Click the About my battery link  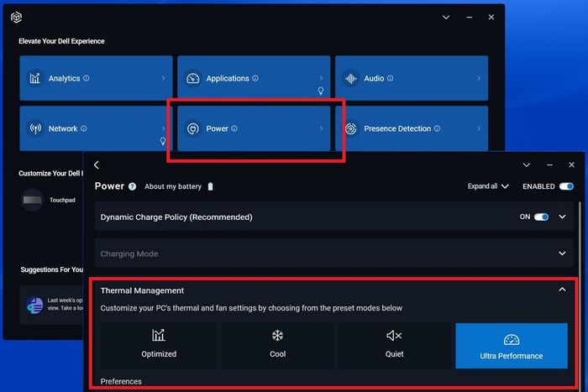(x=173, y=186)
